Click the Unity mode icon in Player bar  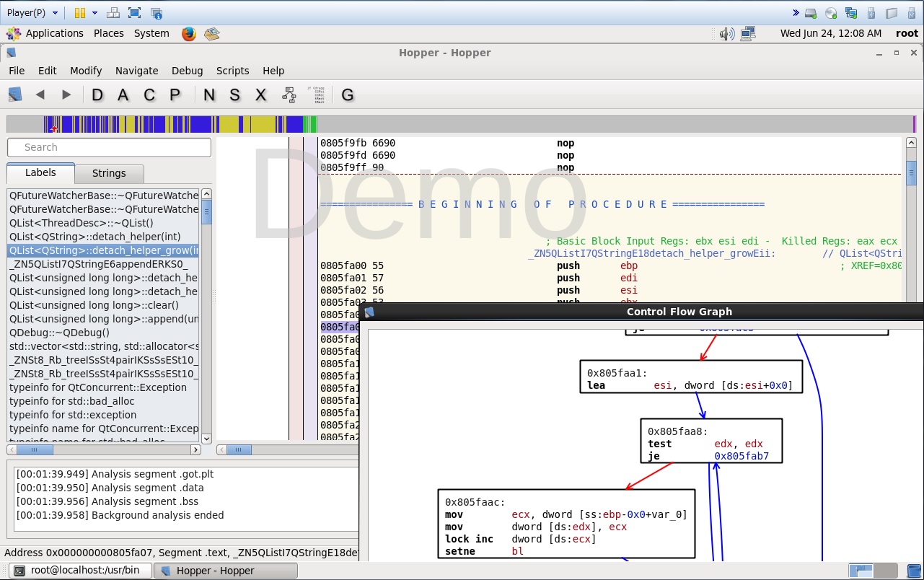tap(157, 13)
